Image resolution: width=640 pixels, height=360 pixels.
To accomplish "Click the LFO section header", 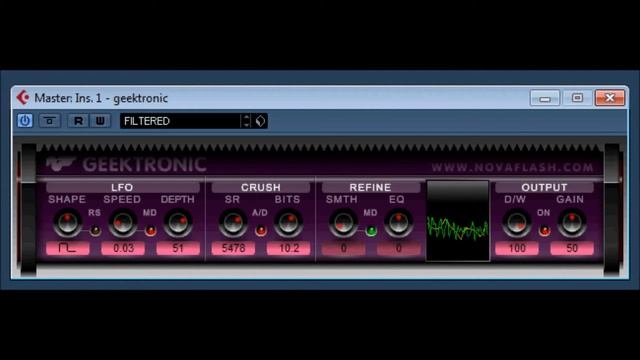I will click(x=122, y=187).
